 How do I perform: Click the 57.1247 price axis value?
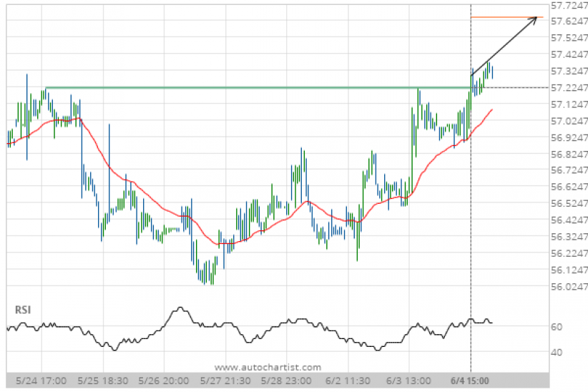pyautogui.click(x=569, y=104)
